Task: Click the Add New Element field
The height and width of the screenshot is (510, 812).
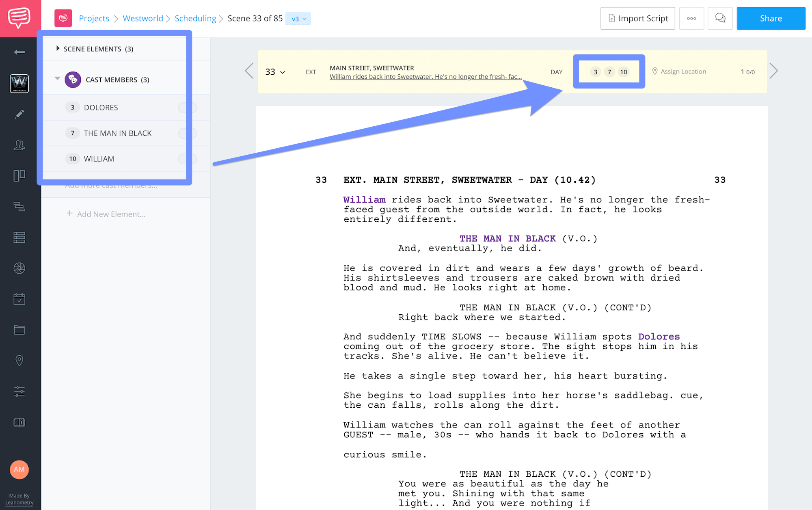Action: point(111,214)
